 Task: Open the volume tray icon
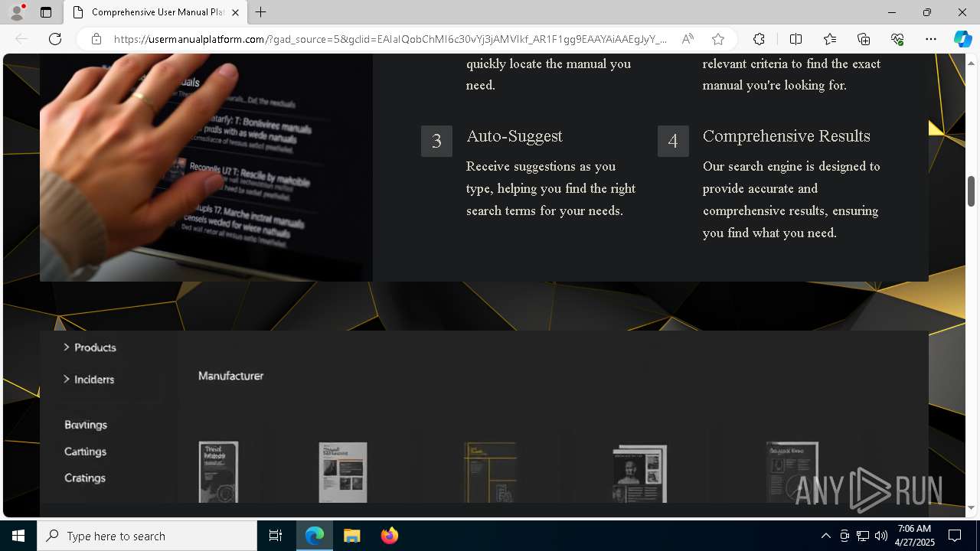click(881, 536)
